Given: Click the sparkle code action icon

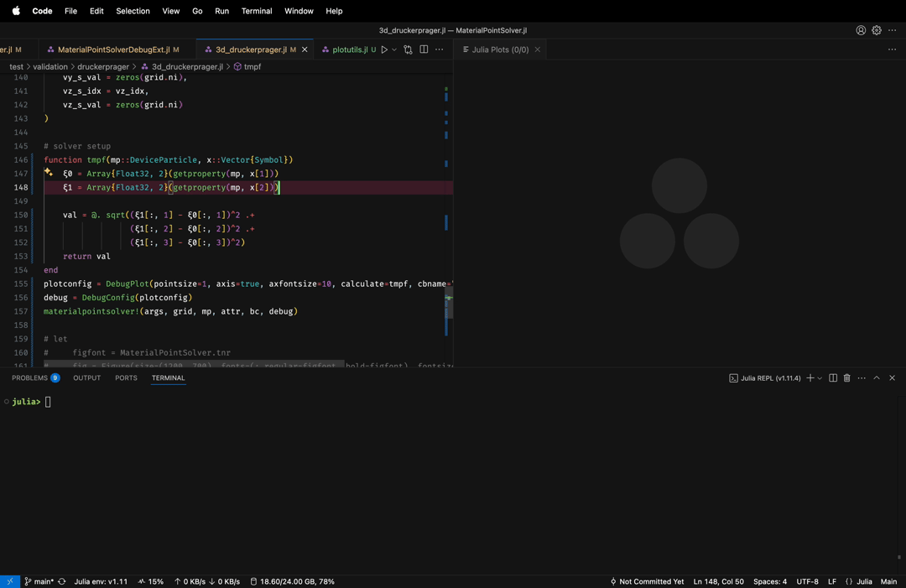Looking at the screenshot, I should (x=49, y=173).
